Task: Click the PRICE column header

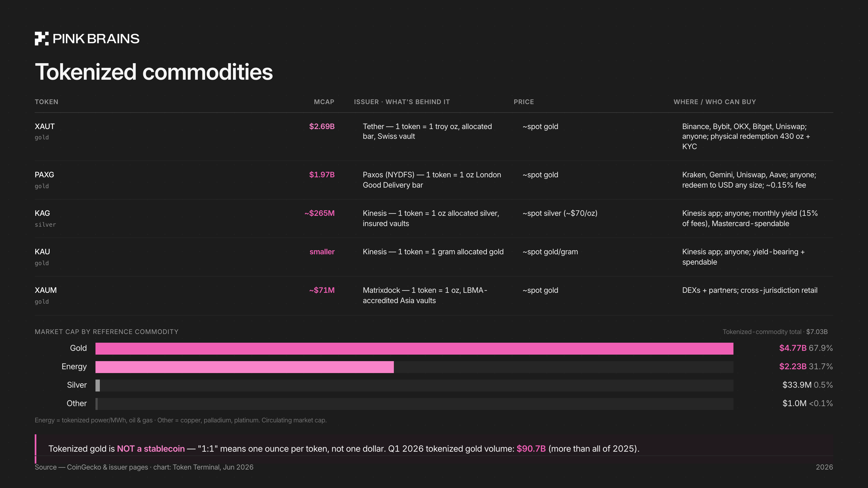Action: pyautogui.click(x=524, y=102)
